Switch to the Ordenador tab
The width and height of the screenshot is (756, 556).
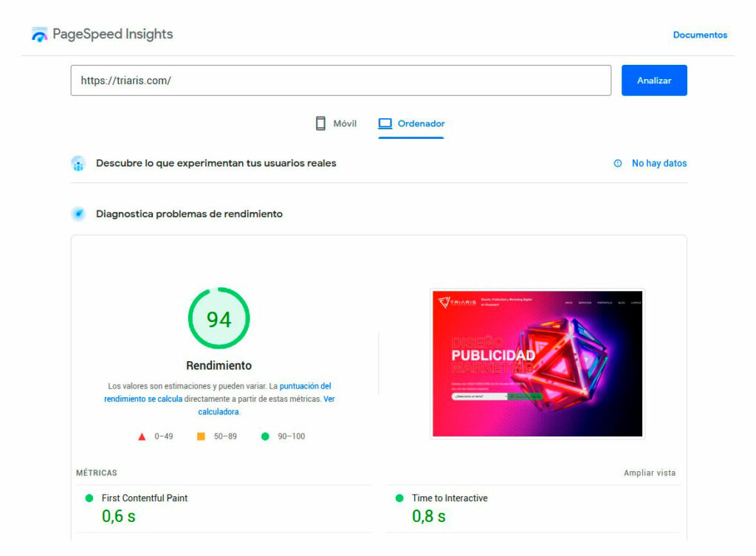pyautogui.click(x=410, y=123)
